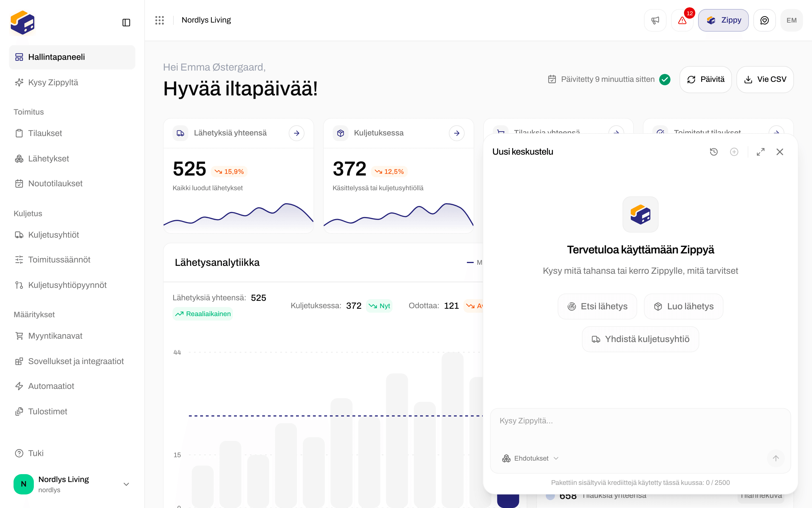
Task: Open chat history in Zippy panel
Action: coord(714,152)
